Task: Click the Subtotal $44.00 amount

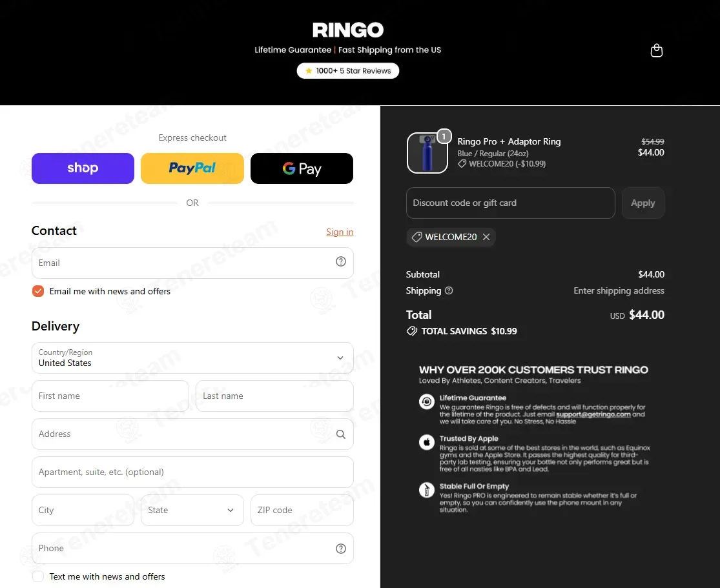Action: coord(651,274)
